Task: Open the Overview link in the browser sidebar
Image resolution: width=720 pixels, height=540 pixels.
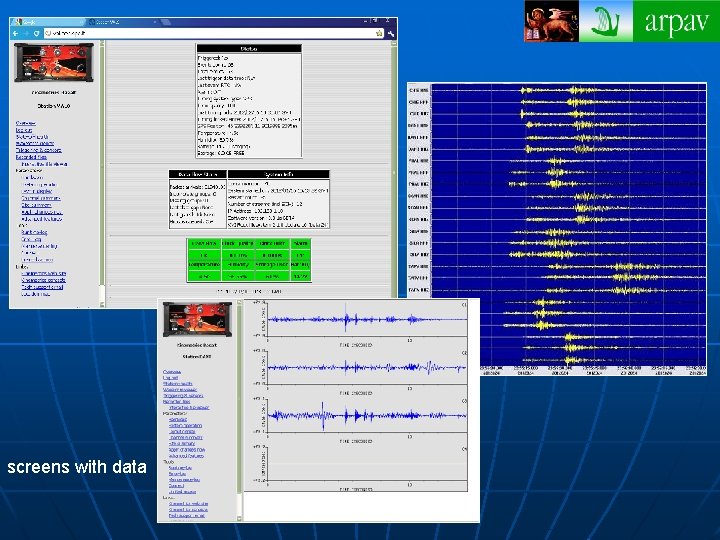Action: coord(25,123)
